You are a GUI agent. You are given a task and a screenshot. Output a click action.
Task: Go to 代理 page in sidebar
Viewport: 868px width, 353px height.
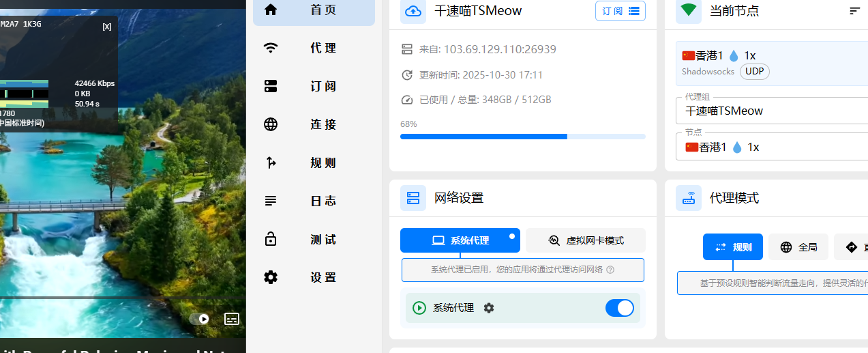point(314,48)
